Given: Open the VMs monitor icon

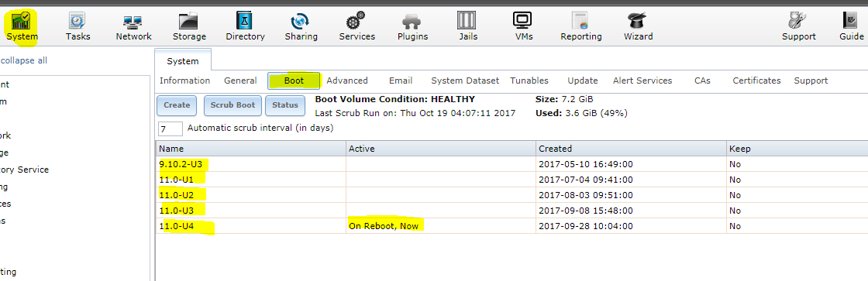Looking at the screenshot, I should (x=522, y=21).
